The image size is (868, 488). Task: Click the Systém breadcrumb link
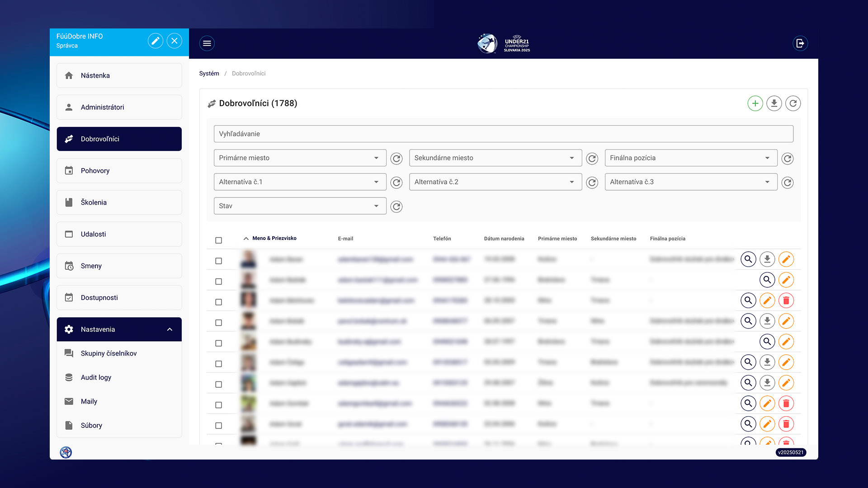(x=209, y=74)
